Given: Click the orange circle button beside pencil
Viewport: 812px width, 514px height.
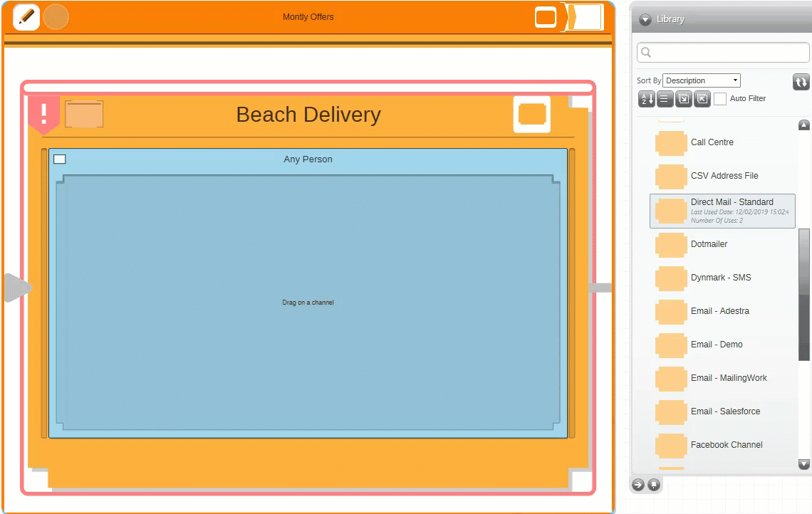Looking at the screenshot, I should coord(56,17).
